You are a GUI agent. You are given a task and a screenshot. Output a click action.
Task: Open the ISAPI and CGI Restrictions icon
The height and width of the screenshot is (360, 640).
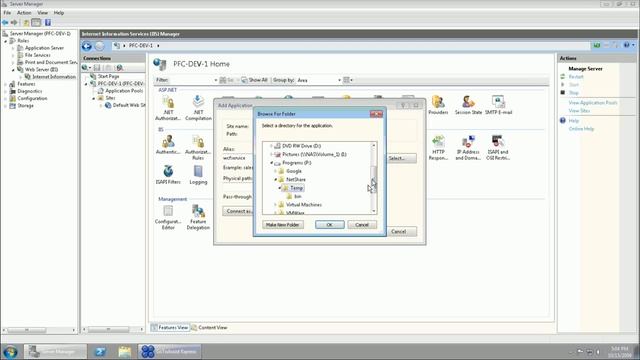(498, 147)
